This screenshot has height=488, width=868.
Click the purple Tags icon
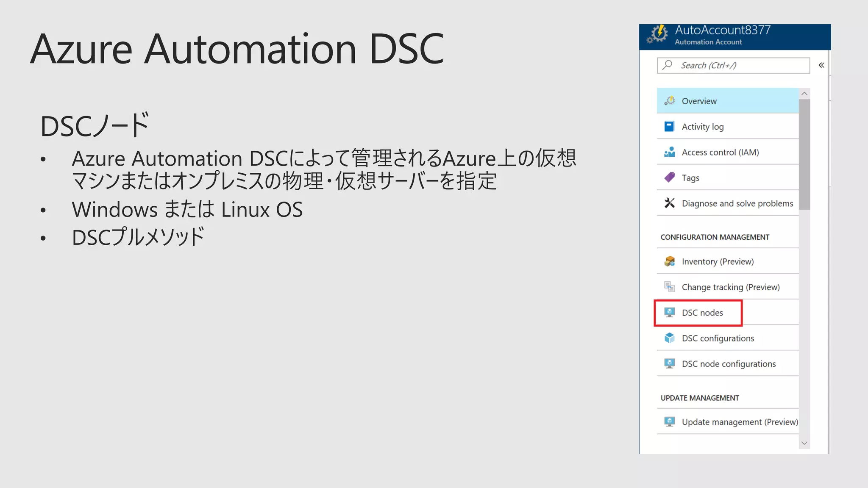[x=669, y=177]
